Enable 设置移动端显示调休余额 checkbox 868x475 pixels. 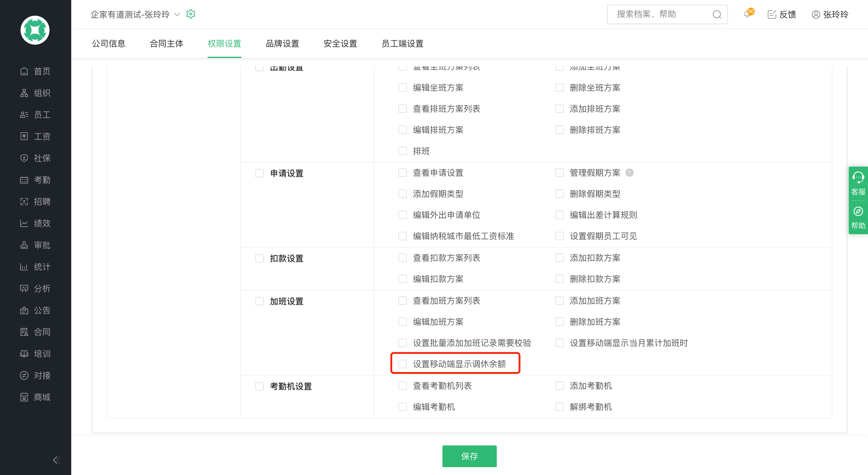[403, 364]
